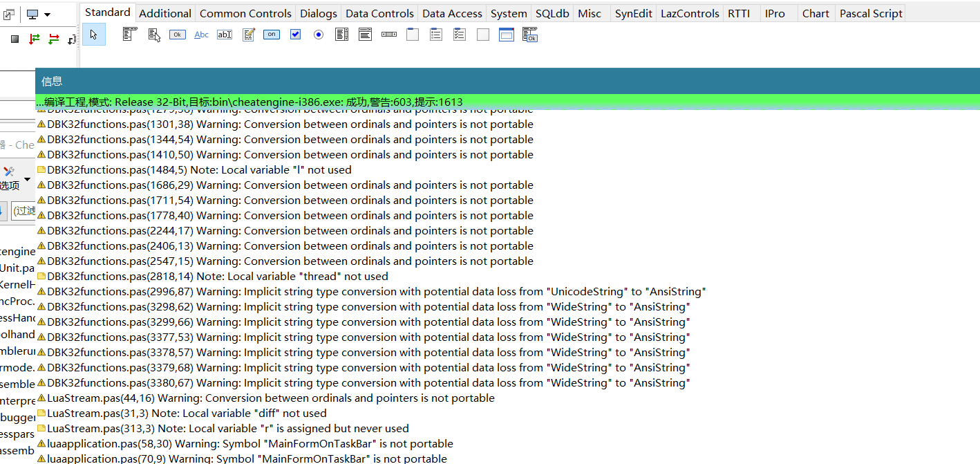980x464 pixels.
Task: Open the Misc palette tab
Action: click(x=590, y=13)
